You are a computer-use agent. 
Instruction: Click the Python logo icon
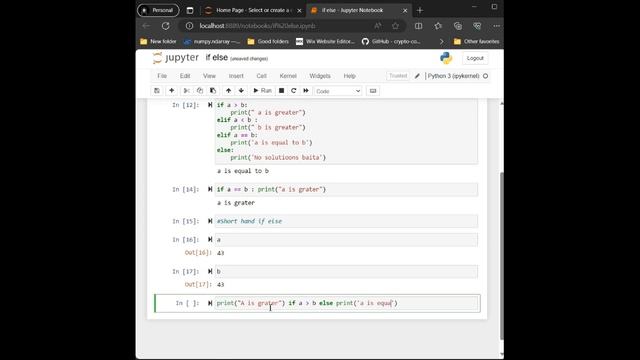446,58
